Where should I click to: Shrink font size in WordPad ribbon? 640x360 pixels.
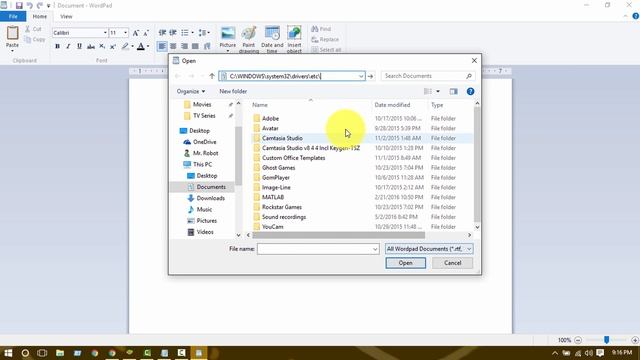coord(146,33)
